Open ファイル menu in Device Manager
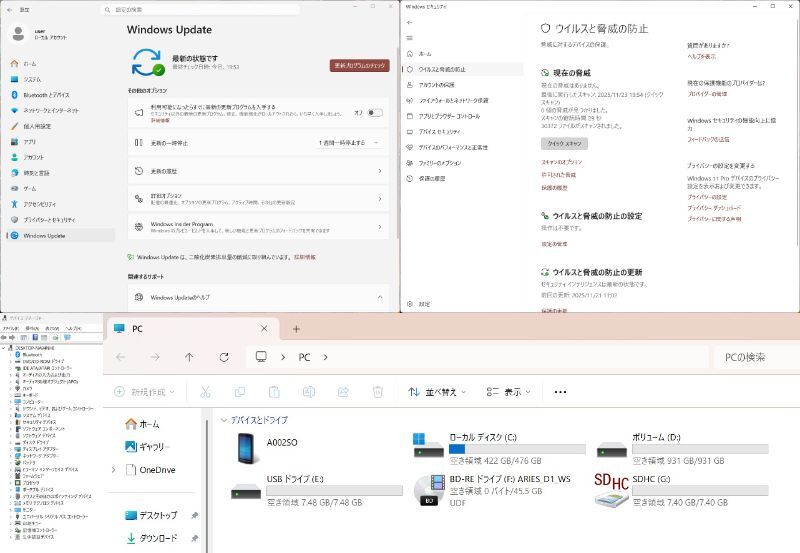This screenshot has width=800, height=553. coord(10,328)
